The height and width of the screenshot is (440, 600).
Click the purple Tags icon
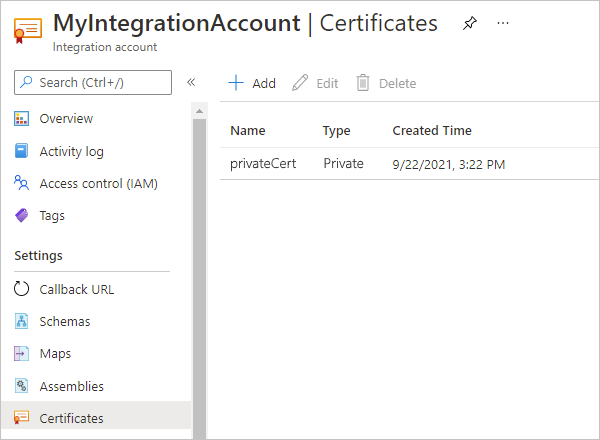(22, 215)
